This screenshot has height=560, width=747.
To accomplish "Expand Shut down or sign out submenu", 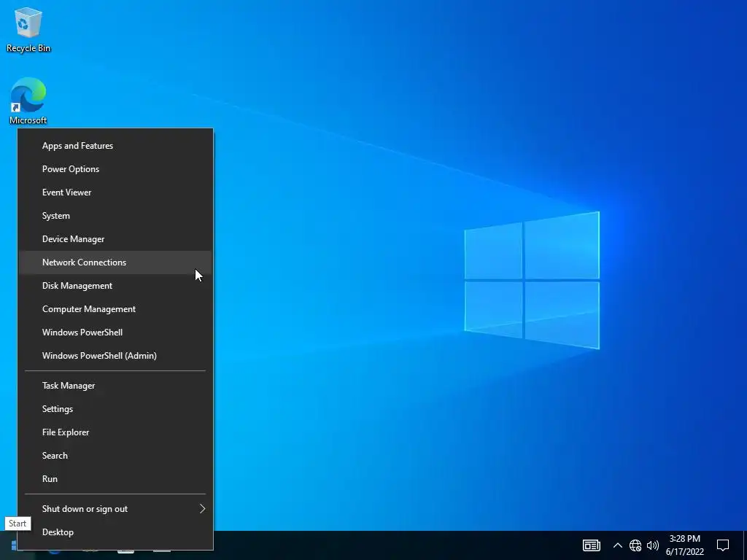I will (115, 509).
